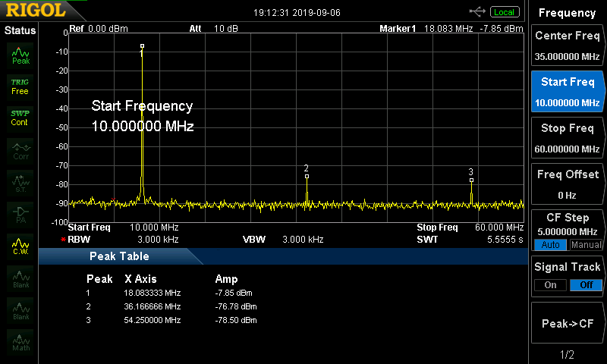Select the Stop Freq menu item
This screenshot has height=364, width=607.
pyautogui.click(x=567, y=138)
